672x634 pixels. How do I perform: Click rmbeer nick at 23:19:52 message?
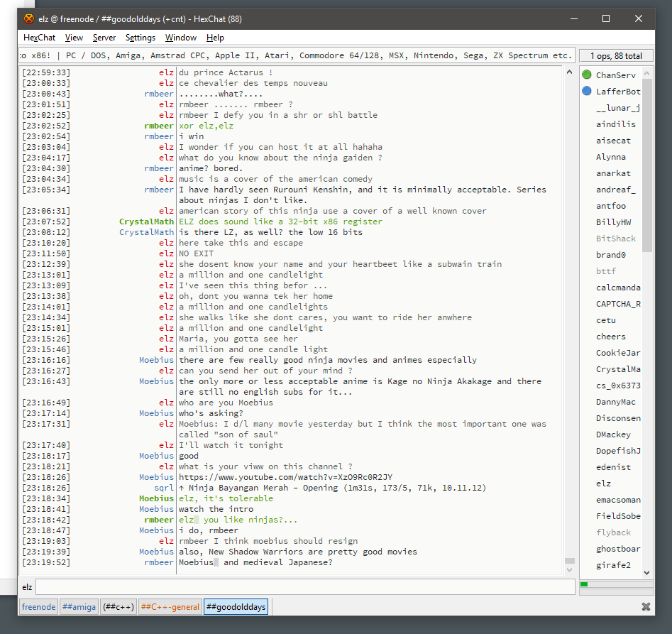[159, 562]
